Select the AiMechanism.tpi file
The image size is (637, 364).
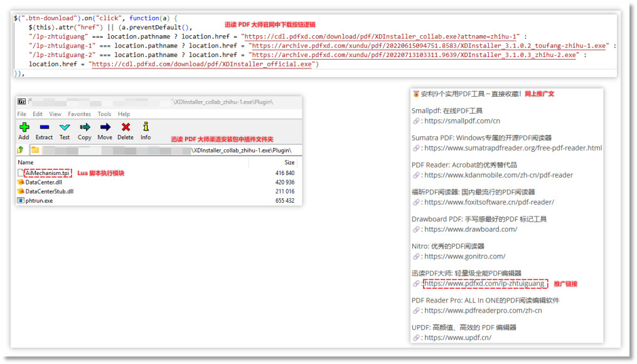(x=48, y=173)
